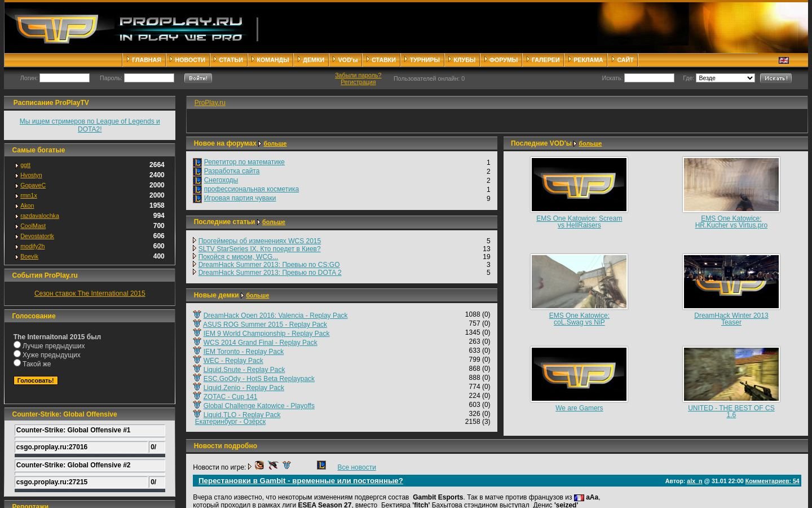Filter news by Counter-Strike game icon
The width and height of the screenshot is (812, 508).
(273, 465)
